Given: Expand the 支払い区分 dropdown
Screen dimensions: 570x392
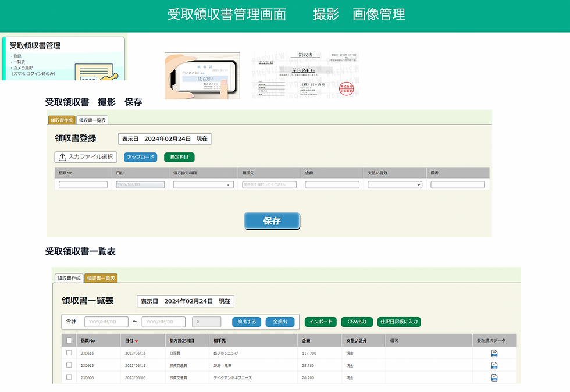Looking at the screenshot, I should [x=395, y=185].
